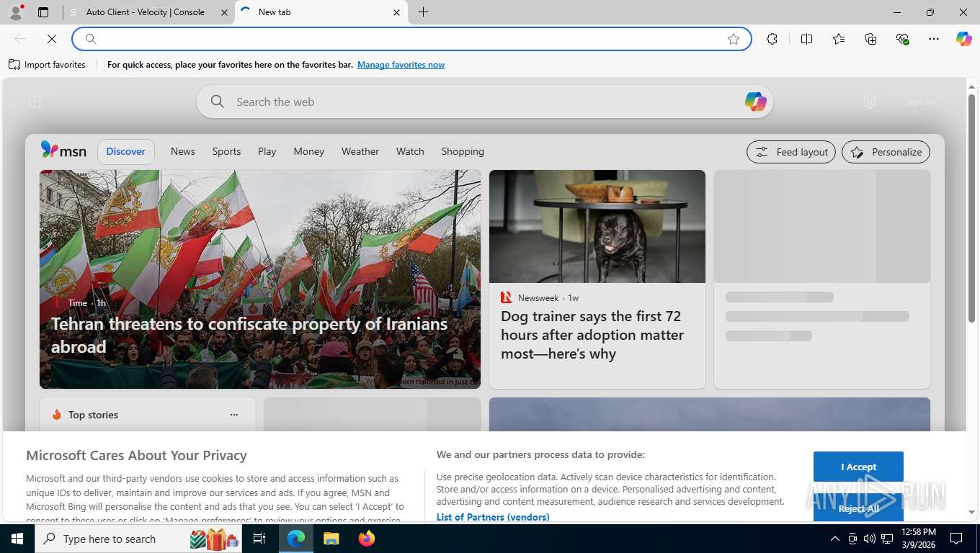Viewport: 980px width, 553px height.
Task: Show hidden tray icons chevron
Action: coord(834,539)
